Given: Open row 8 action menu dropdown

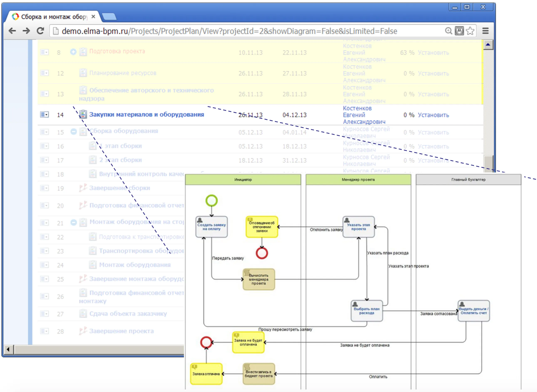Looking at the screenshot, I should tap(44, 52).
